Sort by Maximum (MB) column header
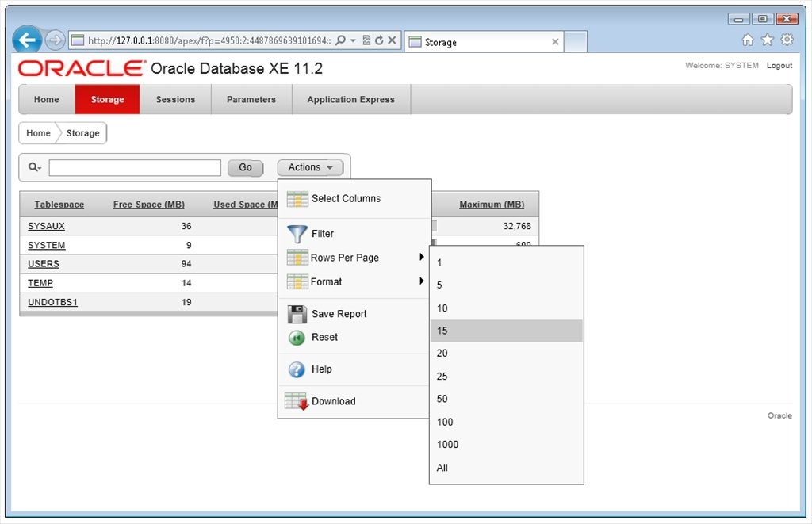This screenshot has width=812, height=524. click(492, 205)
